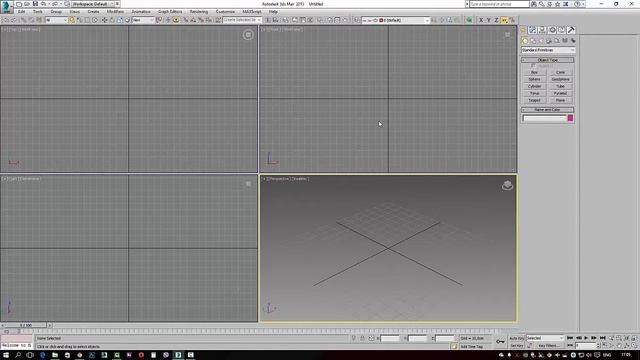Open the Rendering menu
Screen dimensions: 640x360
(199, 12)
